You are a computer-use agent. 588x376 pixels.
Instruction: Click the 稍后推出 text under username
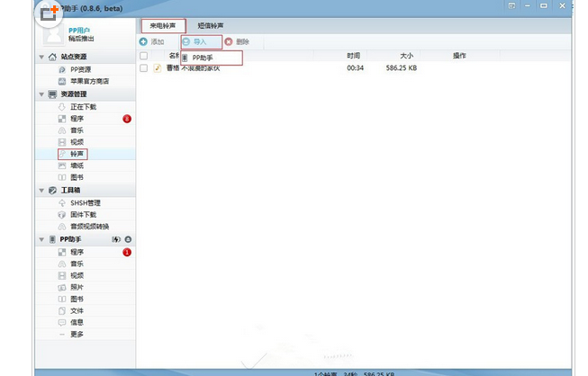(81, 39)
